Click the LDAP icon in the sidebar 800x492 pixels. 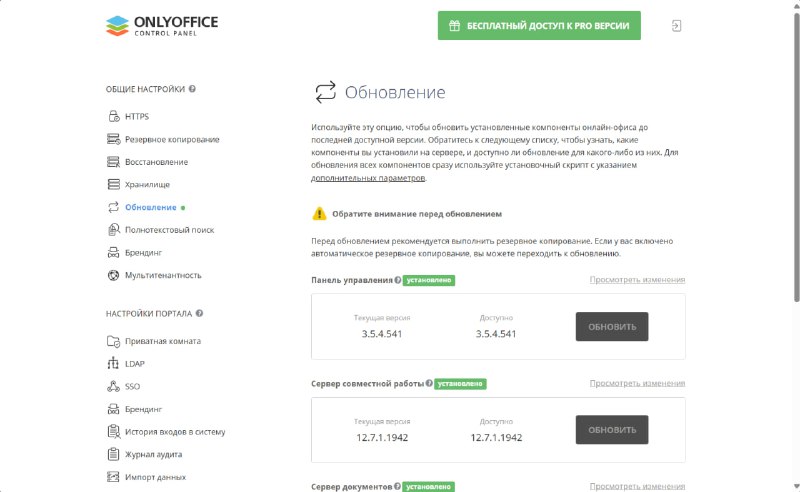[113, 363]
